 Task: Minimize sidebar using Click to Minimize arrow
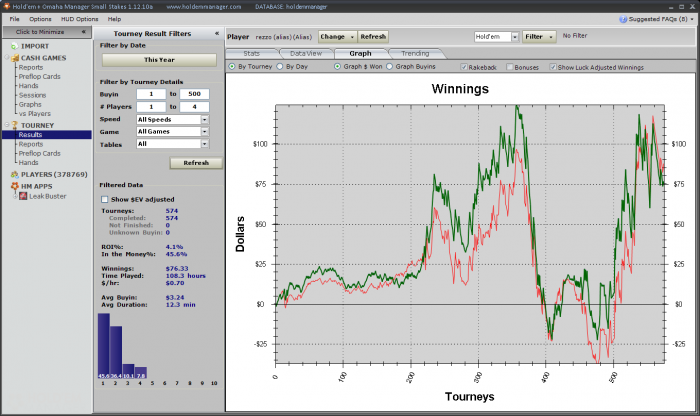coord(83,32)
